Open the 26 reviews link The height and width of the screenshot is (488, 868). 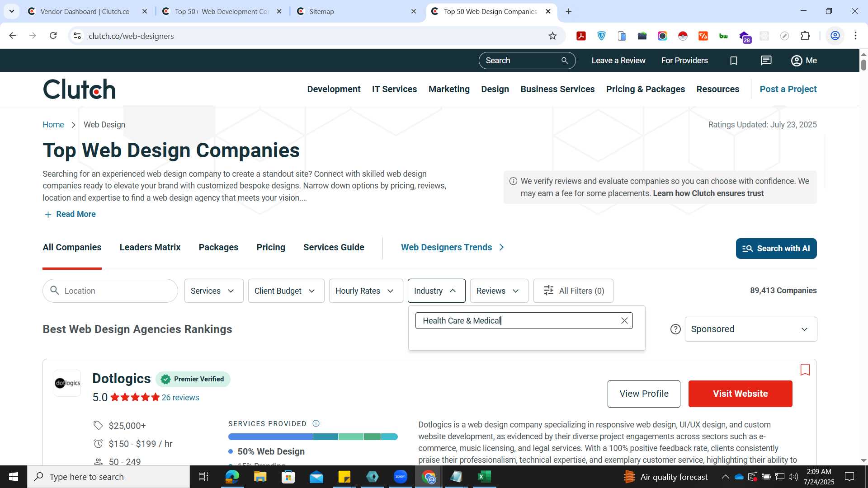tap(180, 398)
